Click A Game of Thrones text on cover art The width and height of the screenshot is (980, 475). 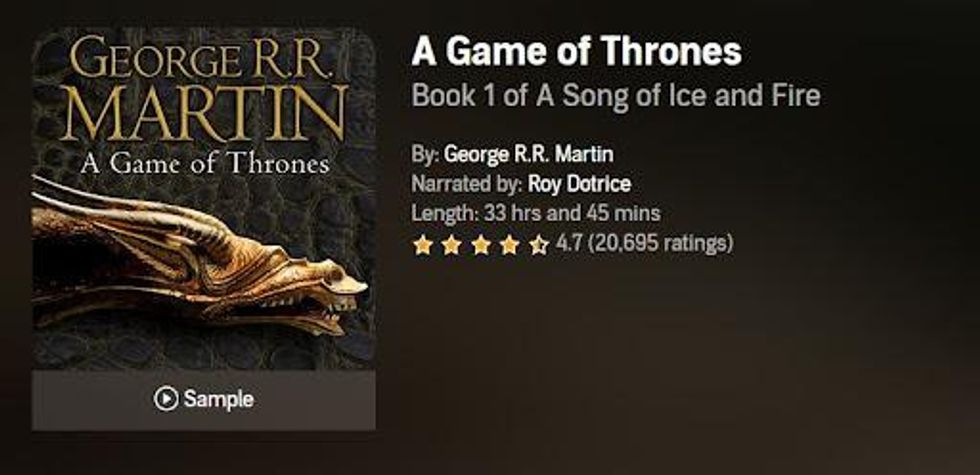coord(205,163)
